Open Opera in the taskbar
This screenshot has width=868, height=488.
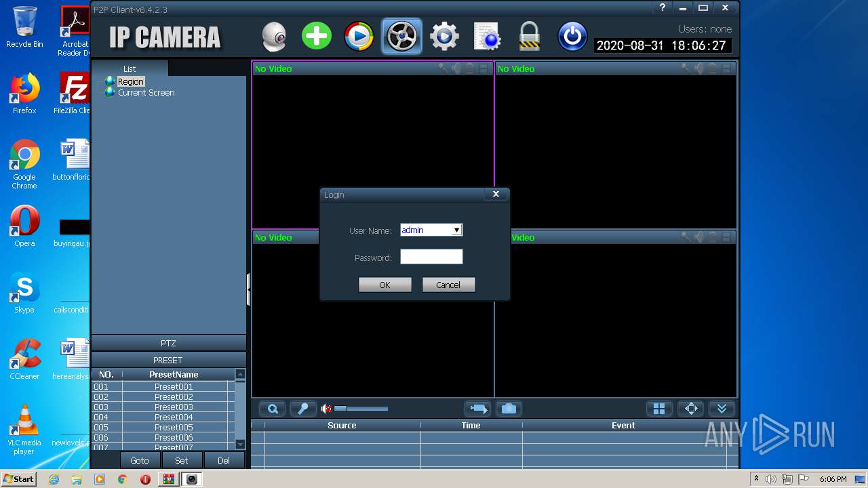pyautogui.click(x=145, y=479)
